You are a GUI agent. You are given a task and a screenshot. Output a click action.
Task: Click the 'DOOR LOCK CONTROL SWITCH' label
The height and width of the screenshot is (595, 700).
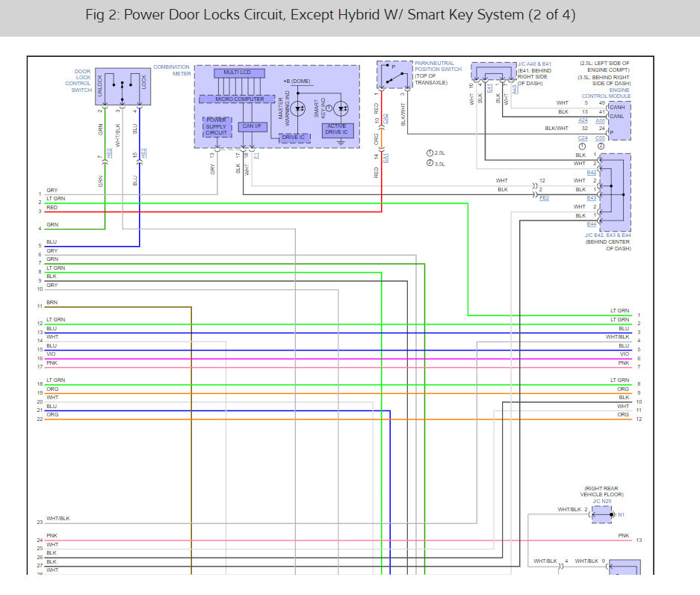coord(78,81)
